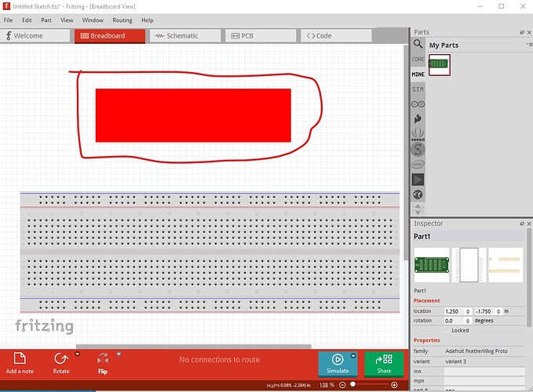
Task: Step the location Y spinner arrows
Action: pos(498,311)
